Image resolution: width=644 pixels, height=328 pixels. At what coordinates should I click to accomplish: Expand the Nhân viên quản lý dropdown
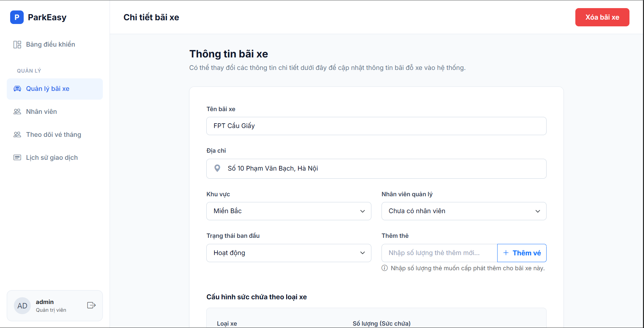click(464, 211)
